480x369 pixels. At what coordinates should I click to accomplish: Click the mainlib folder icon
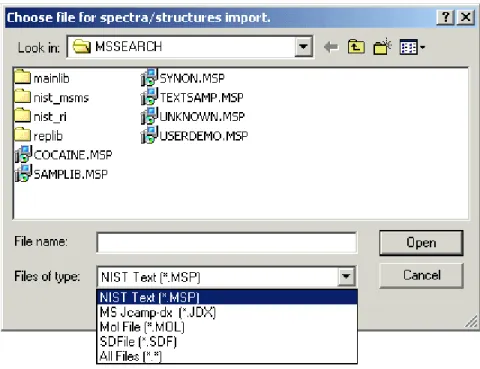[22, 77]
